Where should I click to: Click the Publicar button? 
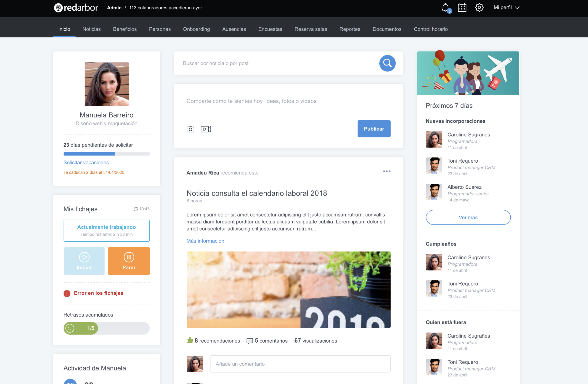(x=374, y=129)
